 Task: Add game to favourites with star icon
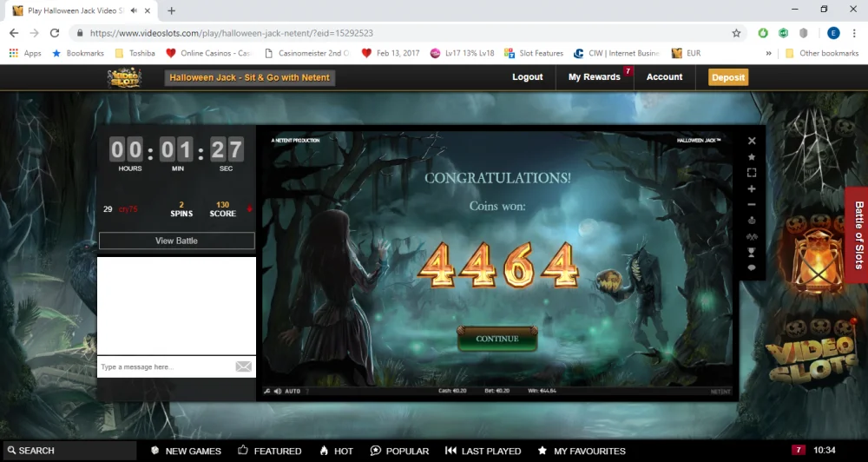(752, 157)
